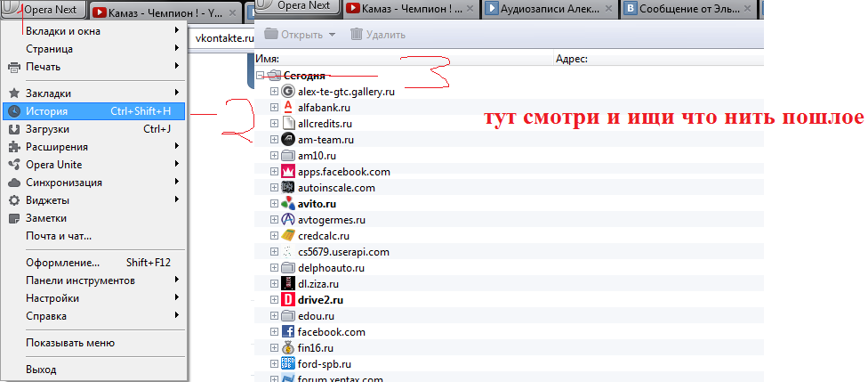868x382 pixels.
Task: Switch to Аудиозаписи tab
Action: [x=549, y=8]
